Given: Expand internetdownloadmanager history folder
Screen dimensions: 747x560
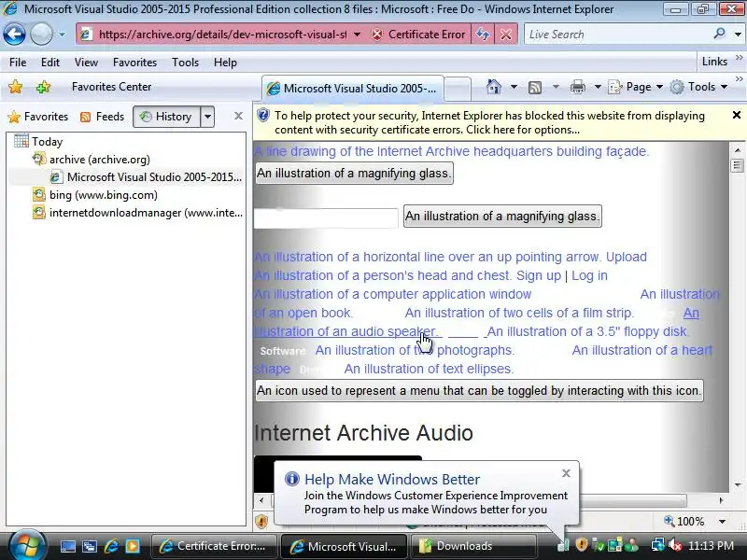Looking at the screenshot, I should [x=137, y=213].
